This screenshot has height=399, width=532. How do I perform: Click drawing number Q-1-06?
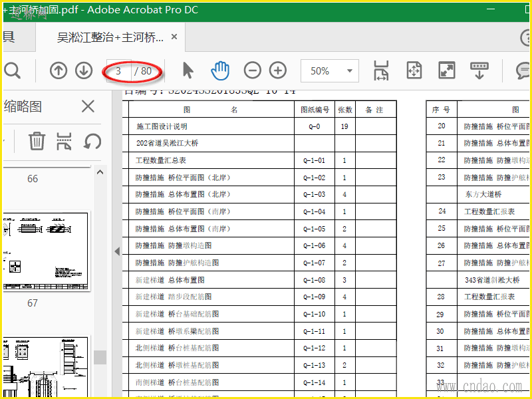pyautogui.click(x=314, y=245)
